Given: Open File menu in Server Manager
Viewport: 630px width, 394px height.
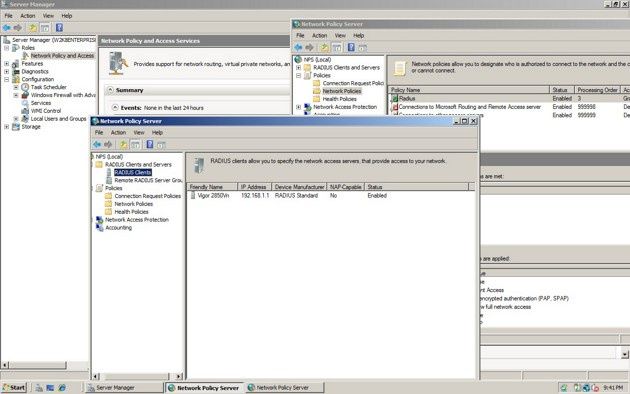Looking at the screenshot, I should 8,16.
